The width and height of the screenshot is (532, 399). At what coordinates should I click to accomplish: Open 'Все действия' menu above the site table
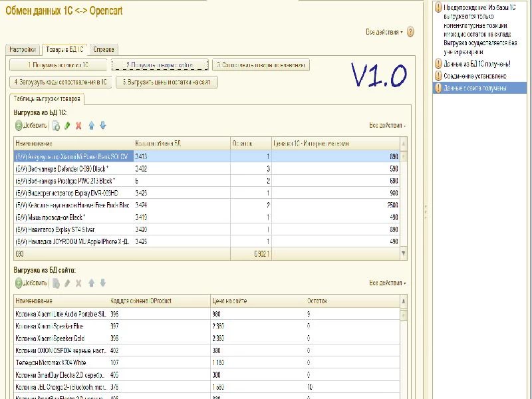pyautogui.click(x=388, y=283)
